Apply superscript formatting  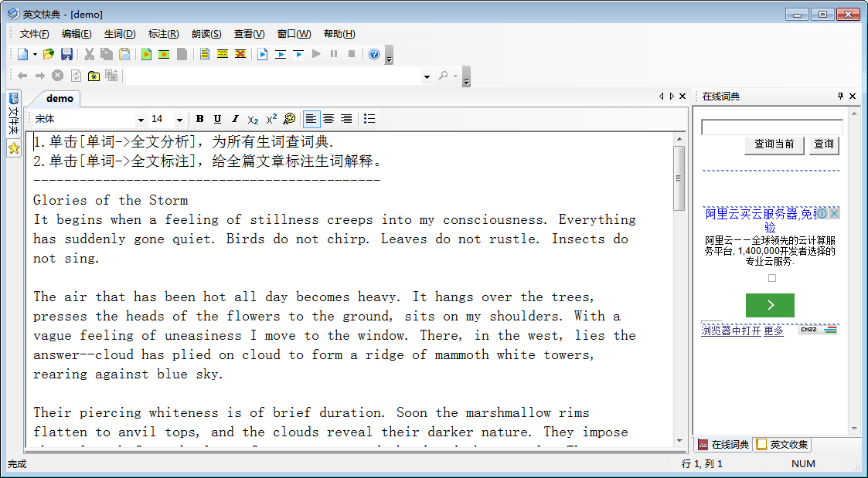(x=271, y=119)
